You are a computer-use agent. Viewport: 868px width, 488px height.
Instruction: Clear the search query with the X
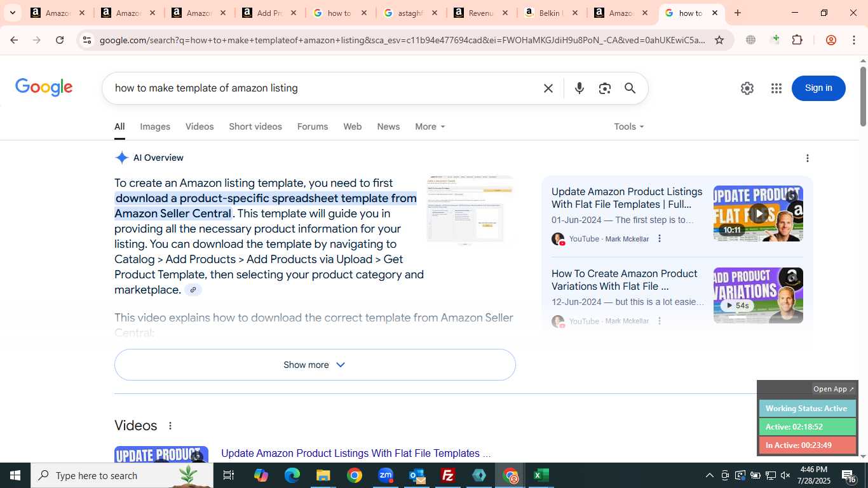(548, 88)
